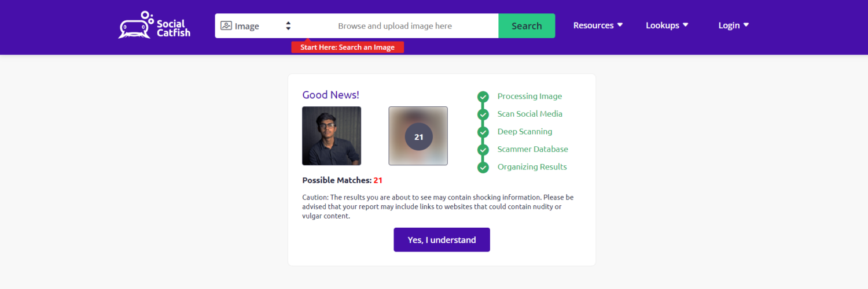This screenshot has height=289, width=868.
Task: Click the Start Here: Search an Image tooltip
Action: 347,47
